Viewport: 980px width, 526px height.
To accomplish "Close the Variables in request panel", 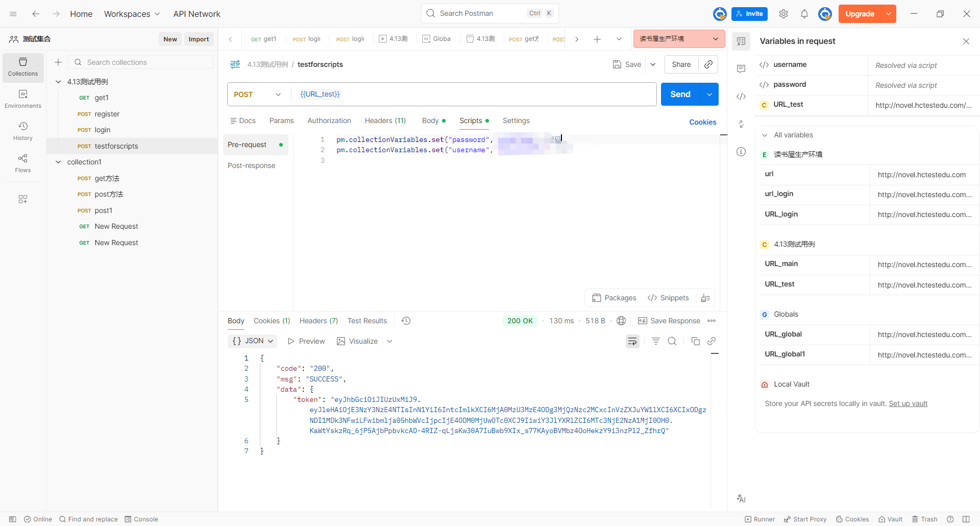I will click(966, 41).
